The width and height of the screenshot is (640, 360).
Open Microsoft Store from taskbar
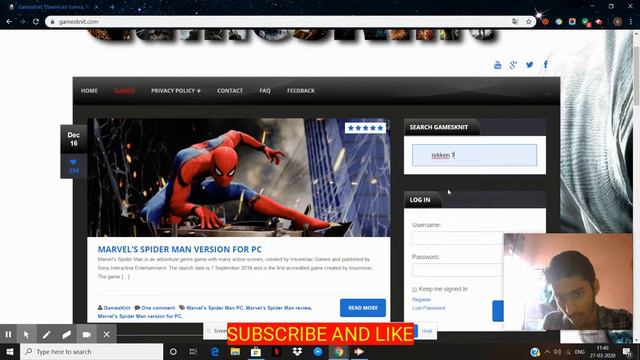coord(256,351)
